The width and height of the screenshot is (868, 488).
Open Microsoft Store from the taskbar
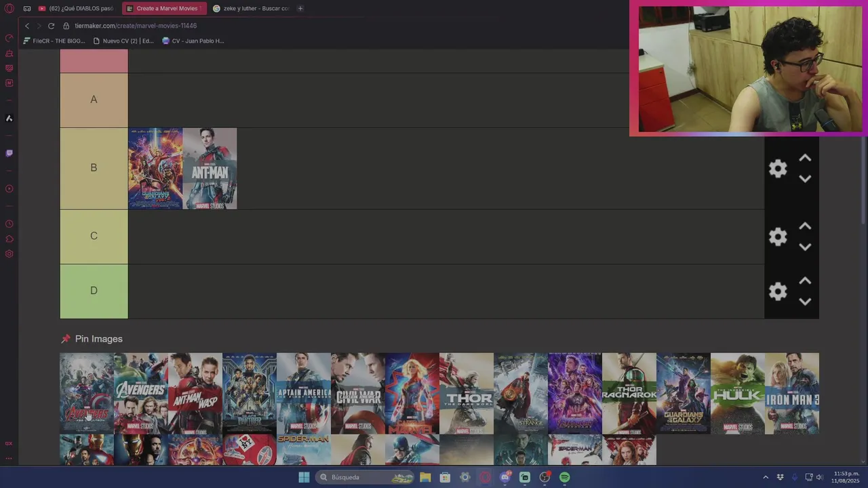coord(445,477)
